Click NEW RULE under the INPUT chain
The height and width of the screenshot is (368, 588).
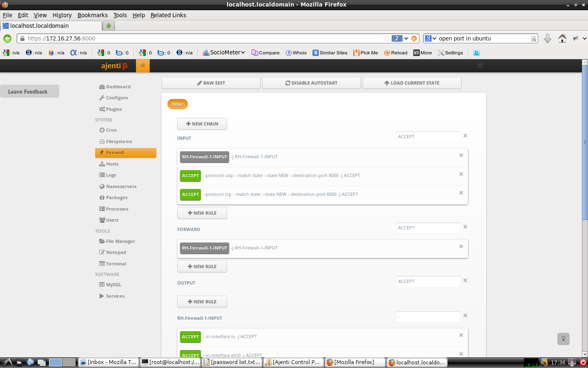click(x=202, y=213)
